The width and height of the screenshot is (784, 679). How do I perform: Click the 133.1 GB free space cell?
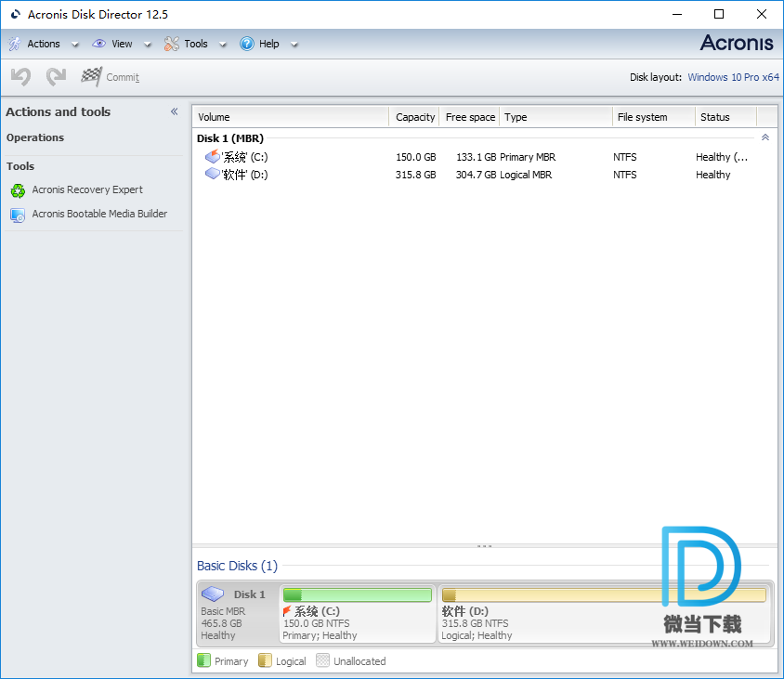[x=476, y=157]
